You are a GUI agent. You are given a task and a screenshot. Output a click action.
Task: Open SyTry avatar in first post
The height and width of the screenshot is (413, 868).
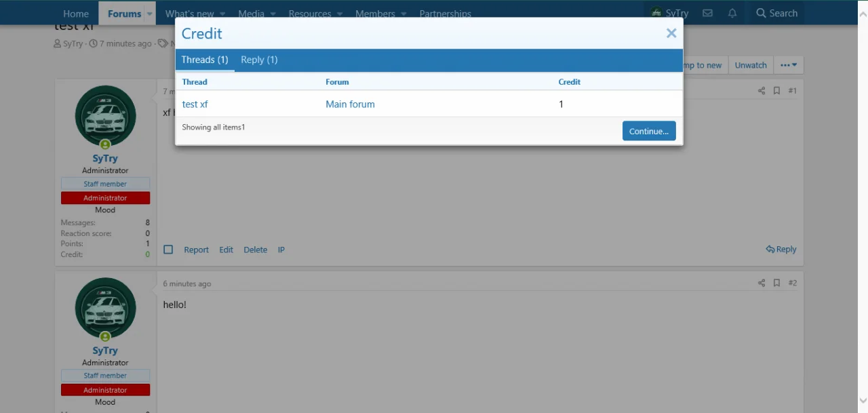click(x=105, y=116)
